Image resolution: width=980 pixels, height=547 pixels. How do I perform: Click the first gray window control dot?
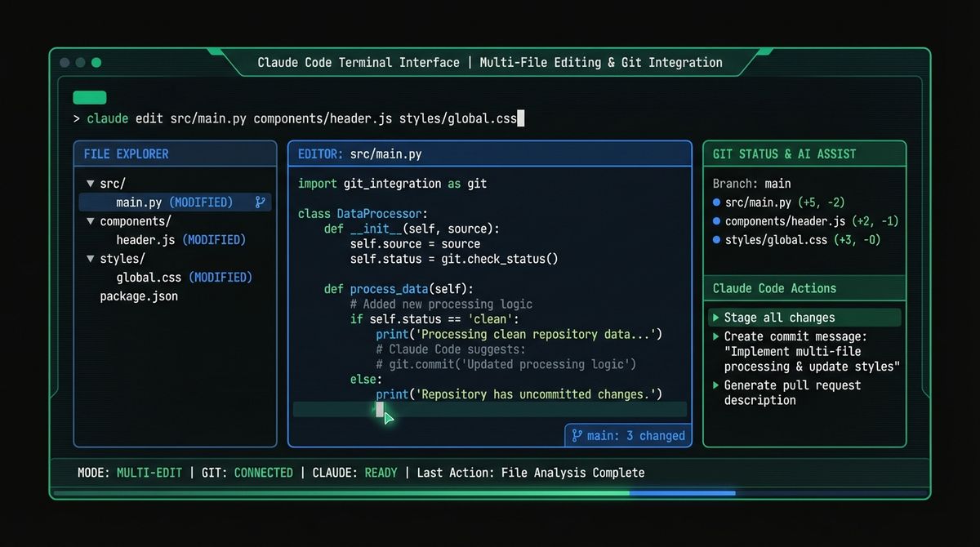65,62
